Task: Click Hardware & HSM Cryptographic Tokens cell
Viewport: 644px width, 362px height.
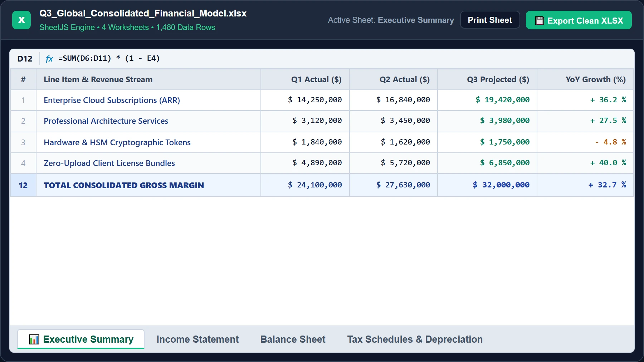Action: click(x=148, y=142)
